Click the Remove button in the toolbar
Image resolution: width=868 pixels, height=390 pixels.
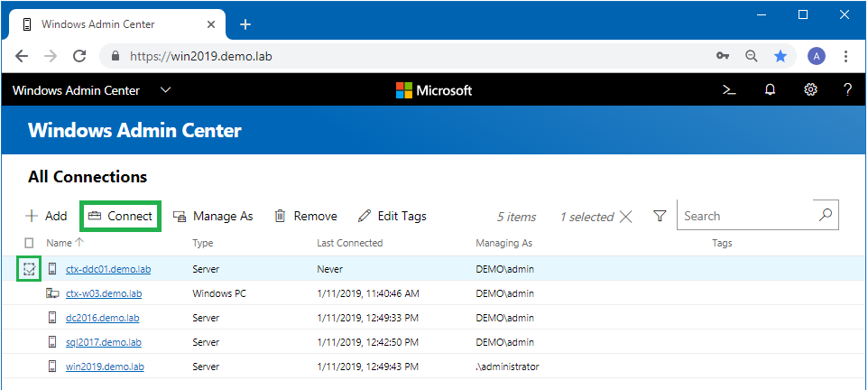coord(305,216)
